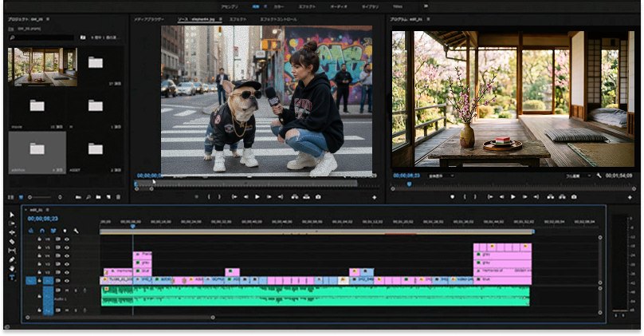Click Export Frame camera in Program monitor
Image resolution: width=644 pixels, height=336 pixels.
click(574, 197)
